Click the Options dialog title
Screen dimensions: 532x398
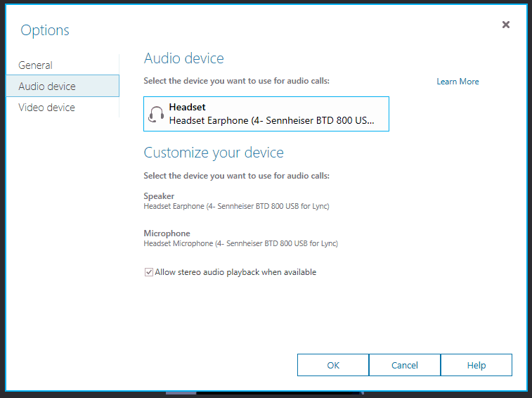tap(45, 30)
